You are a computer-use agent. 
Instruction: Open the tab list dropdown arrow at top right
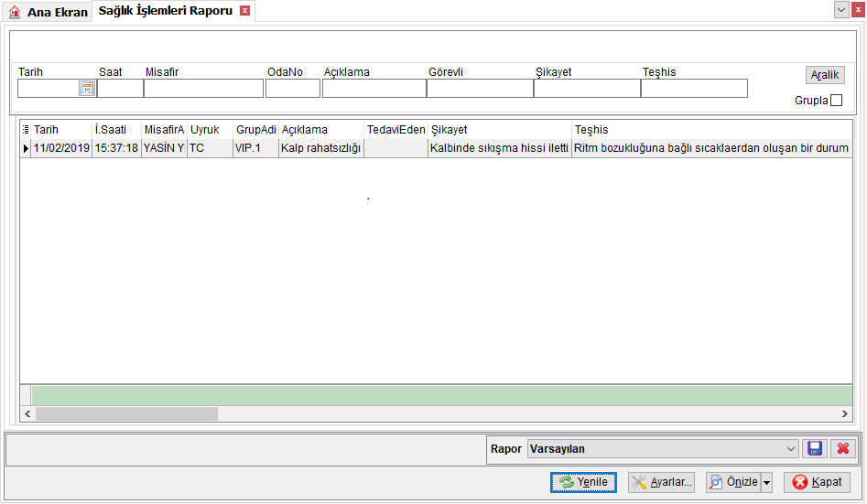point(841,9)
